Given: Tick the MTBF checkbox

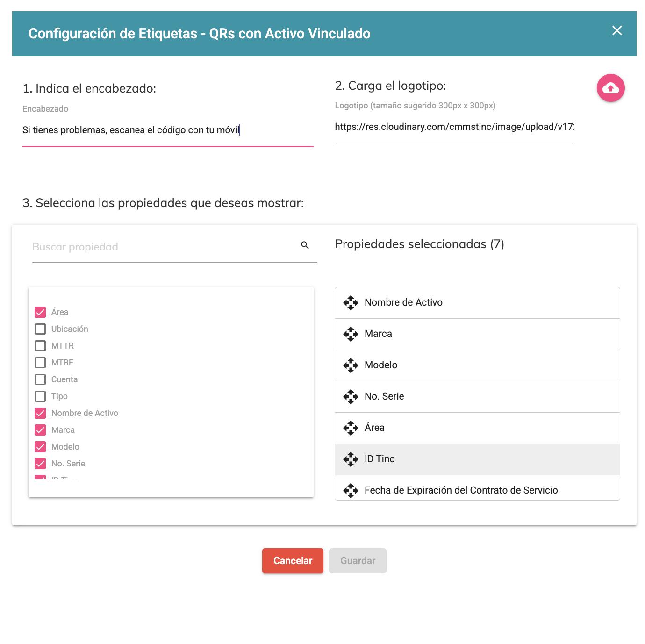Looking at the screenshot, I should coord(41,363).
